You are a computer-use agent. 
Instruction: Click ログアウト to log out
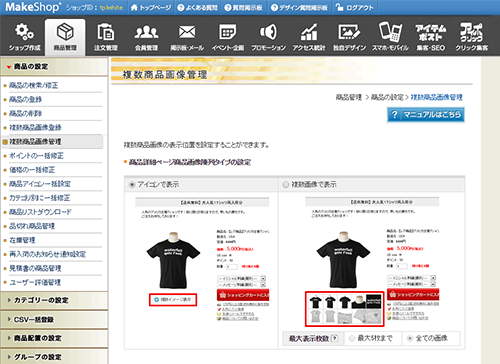(355, 7)
